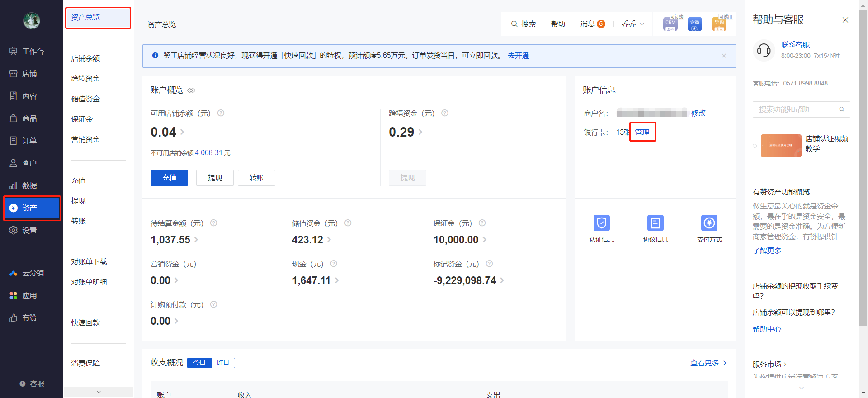Click 管理 next to 银行卡
The width and height of the screenshot is (868, 398).
click(x=642, y=133)
